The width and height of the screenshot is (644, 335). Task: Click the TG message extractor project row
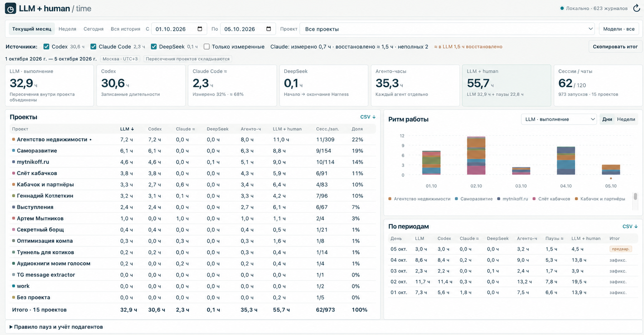192,275
